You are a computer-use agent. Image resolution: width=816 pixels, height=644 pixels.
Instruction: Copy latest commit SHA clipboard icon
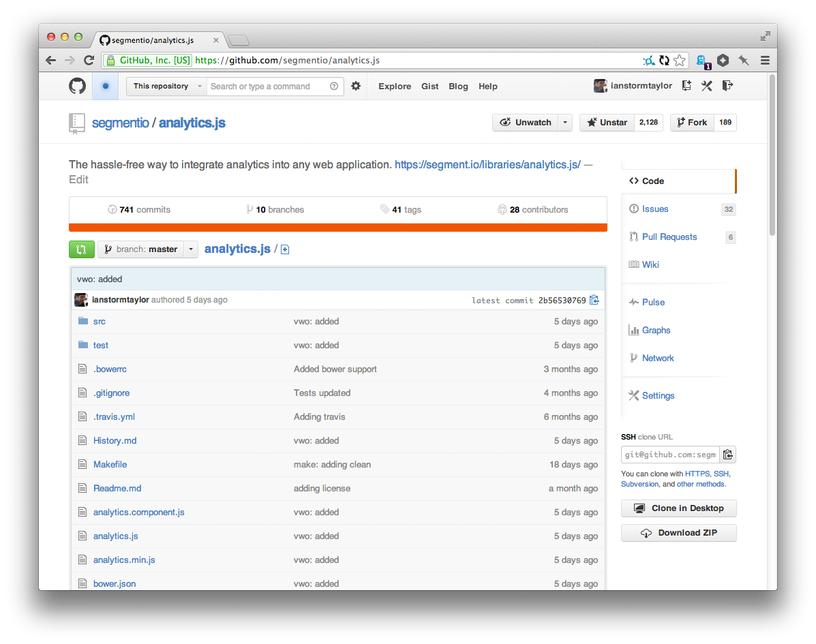pyautogui.click(x=594, y=300)
